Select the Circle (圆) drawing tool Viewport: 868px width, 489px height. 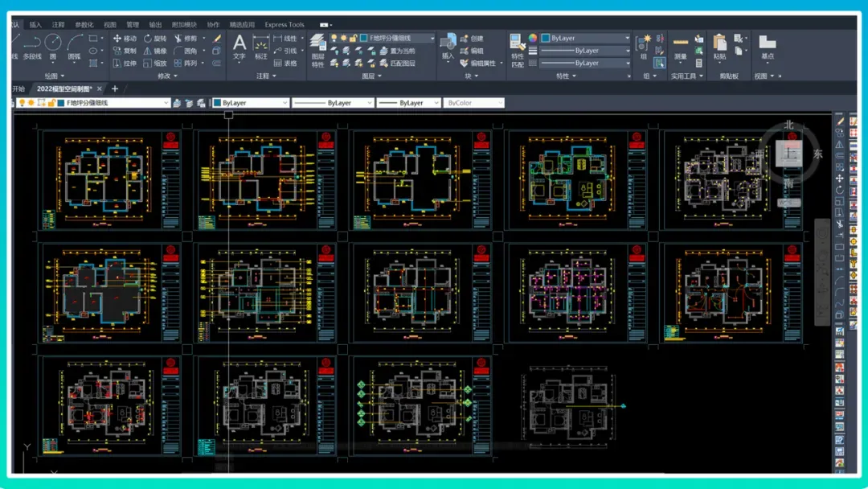tap(53, 47)
